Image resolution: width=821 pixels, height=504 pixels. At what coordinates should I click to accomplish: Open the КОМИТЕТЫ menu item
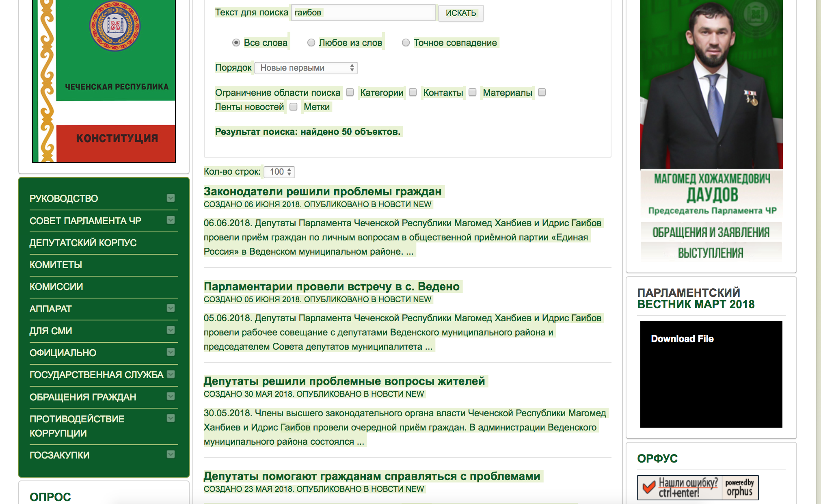[x=56, y=265]
